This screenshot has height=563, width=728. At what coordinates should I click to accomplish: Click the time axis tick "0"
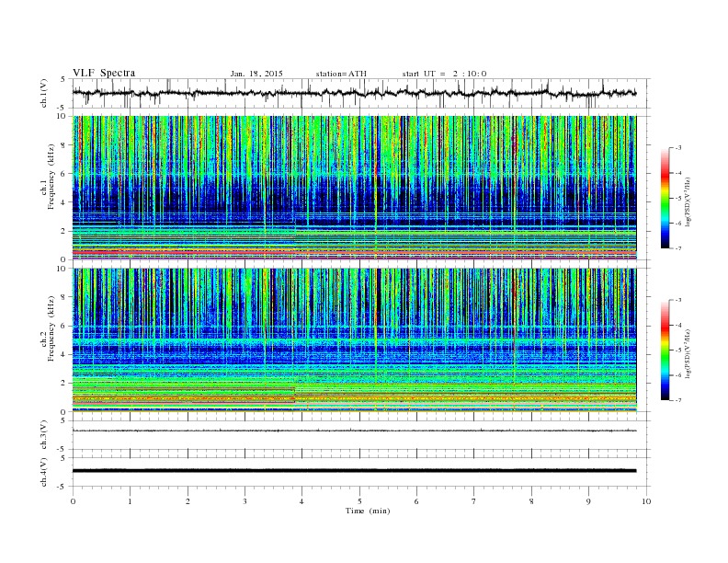coord(73,501)
